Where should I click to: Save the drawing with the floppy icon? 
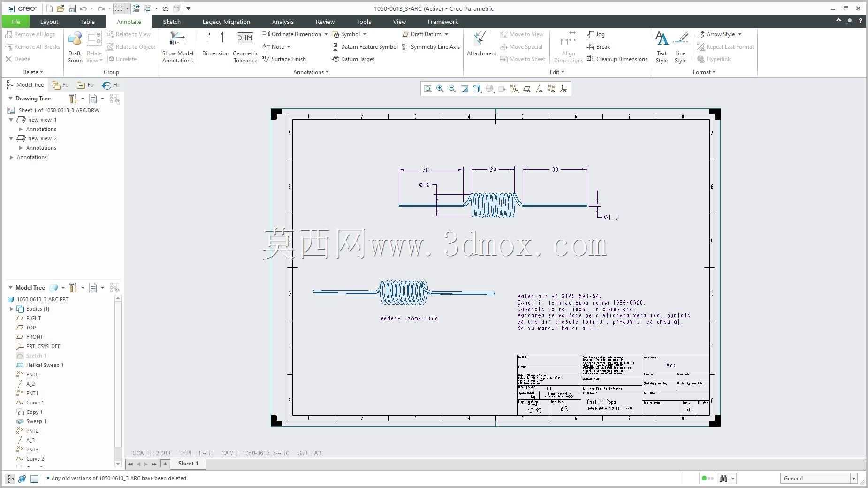point(72,8)
